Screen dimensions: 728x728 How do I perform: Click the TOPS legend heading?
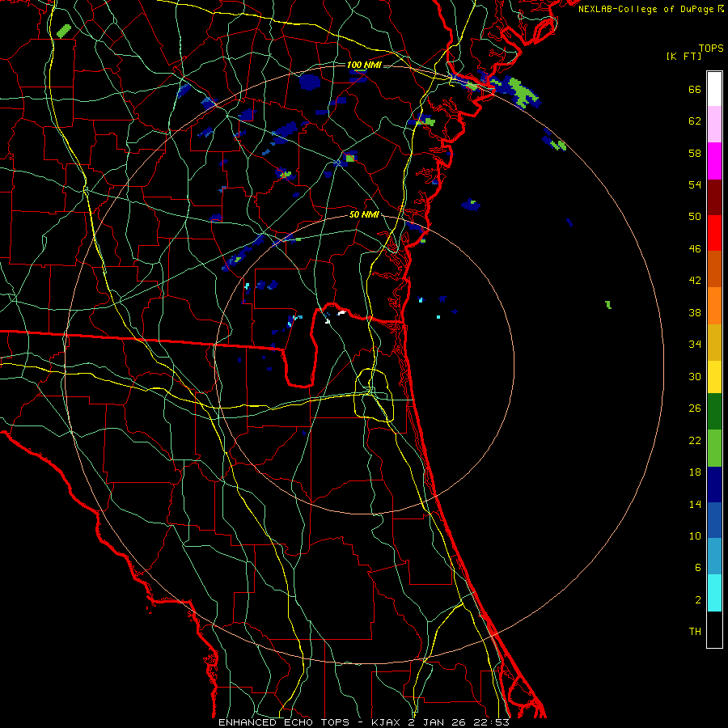pyautogui.click(x=711, y=48)
